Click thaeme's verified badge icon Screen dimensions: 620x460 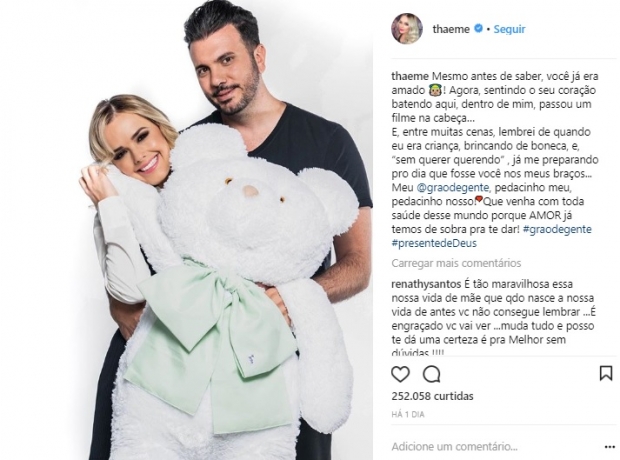click(478, 28)
